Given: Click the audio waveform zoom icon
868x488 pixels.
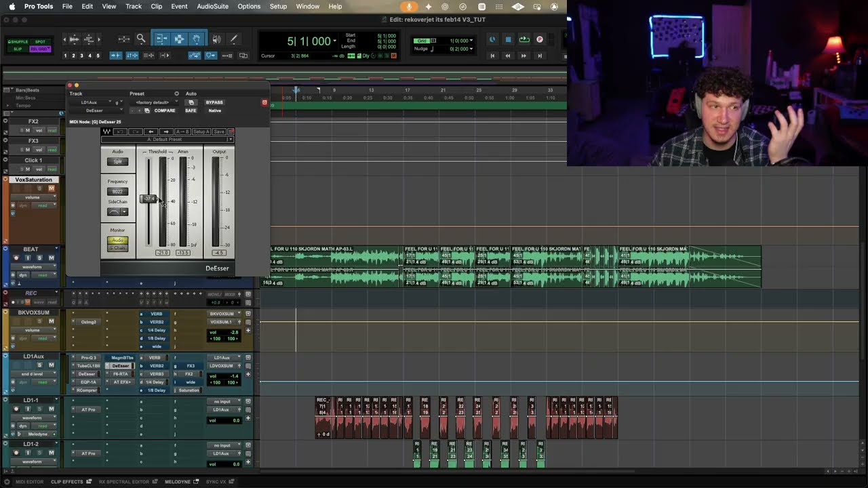Looking at the screenshot, I should click(x=75, y=39).
